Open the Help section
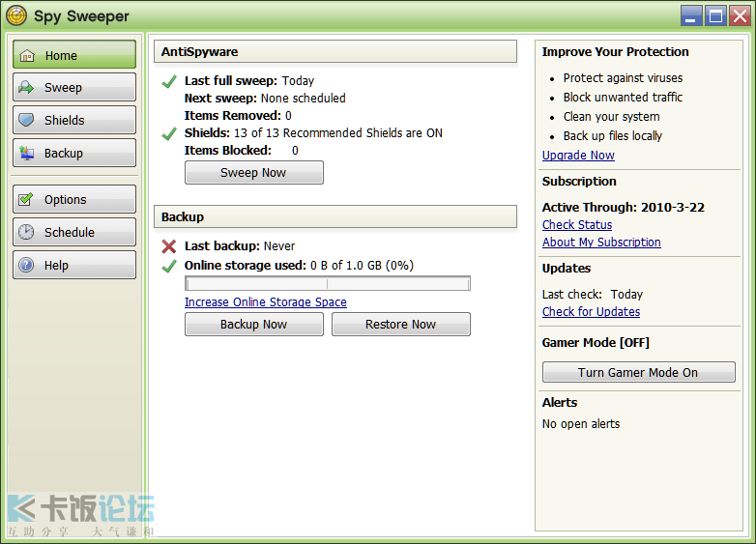 click(x=74, y=265)
